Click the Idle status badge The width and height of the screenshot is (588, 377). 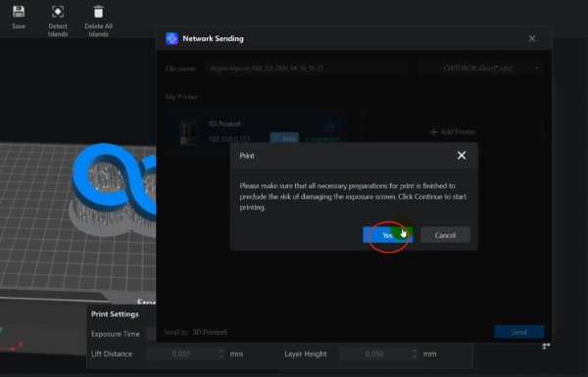[330, 126]
